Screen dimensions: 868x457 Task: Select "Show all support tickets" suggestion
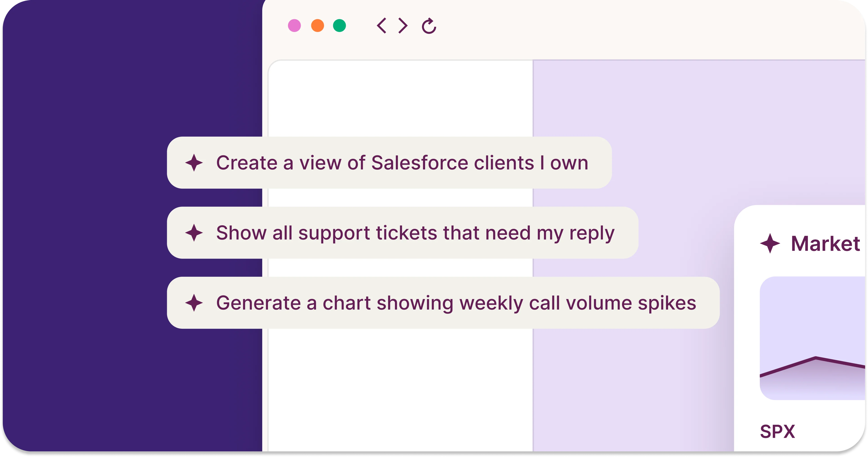tap(403, 233)
